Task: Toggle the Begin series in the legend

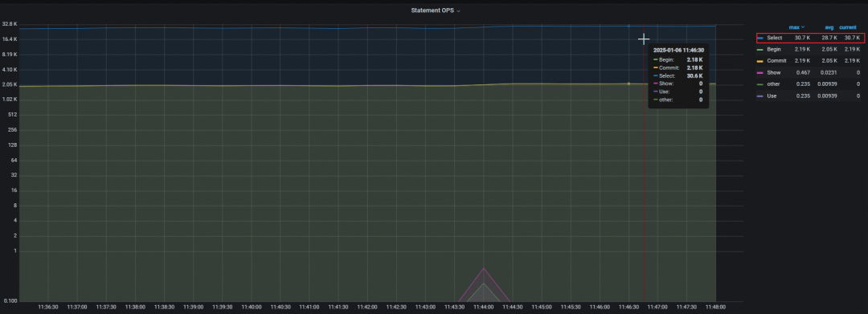Action: (x=774, y=49)
